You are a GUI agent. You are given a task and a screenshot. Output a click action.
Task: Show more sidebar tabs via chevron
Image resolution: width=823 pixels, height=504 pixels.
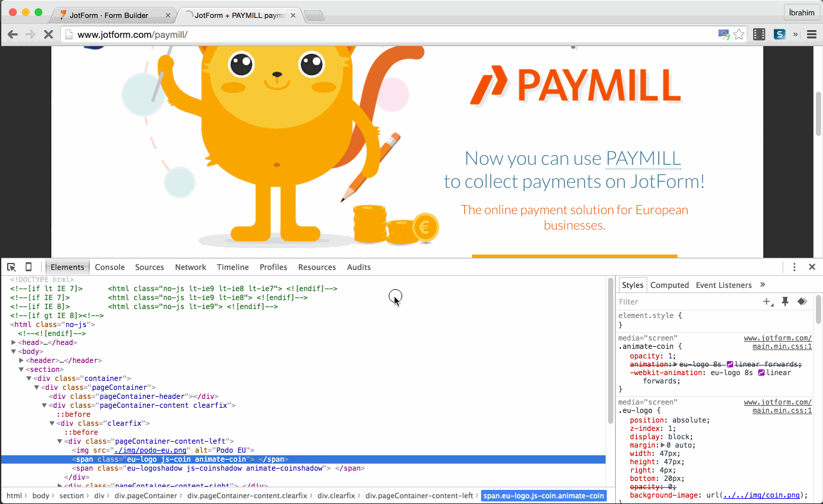point(763,285)
